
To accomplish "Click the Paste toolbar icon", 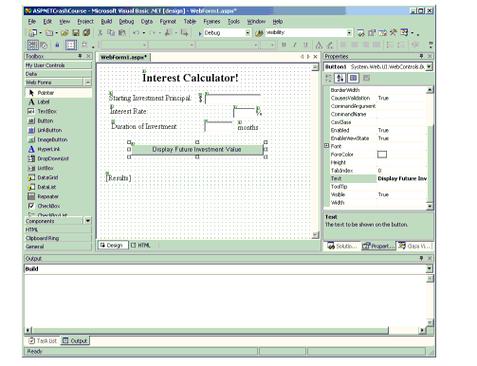I will click(122, 33).
